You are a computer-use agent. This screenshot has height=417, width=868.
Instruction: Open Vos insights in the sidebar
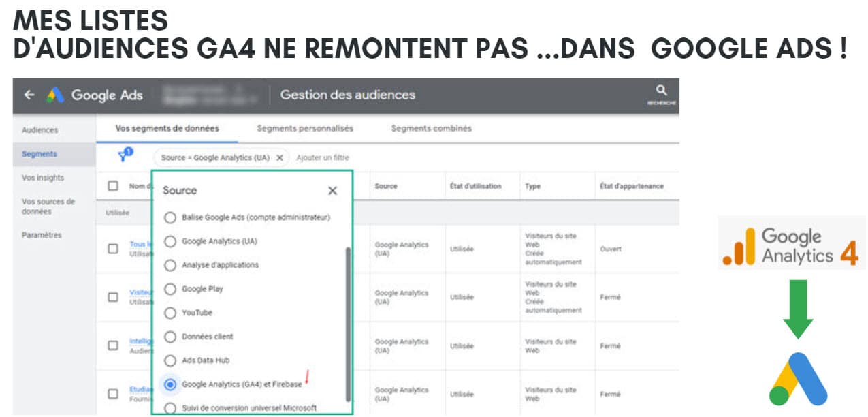point(43,178)
